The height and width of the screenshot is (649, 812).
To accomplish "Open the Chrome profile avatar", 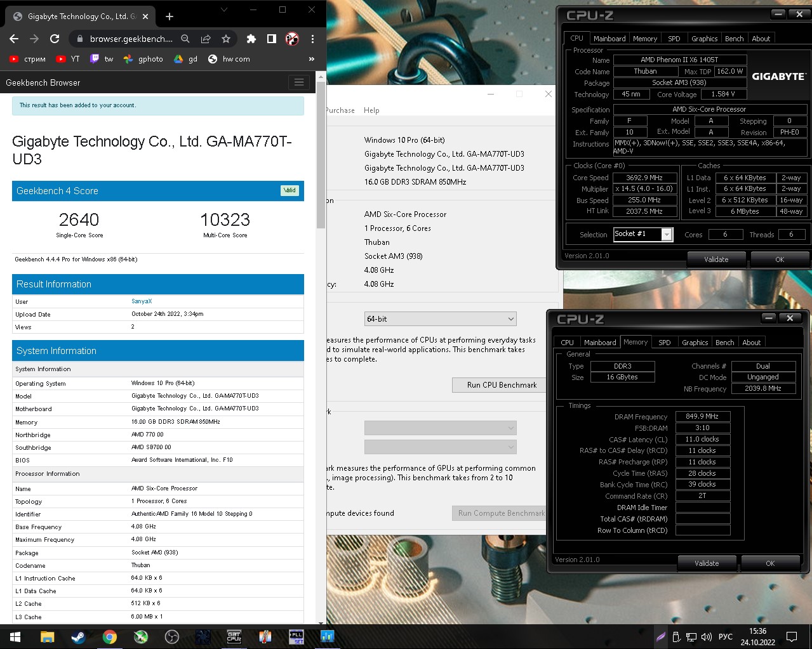I will [x=292, y=39].
